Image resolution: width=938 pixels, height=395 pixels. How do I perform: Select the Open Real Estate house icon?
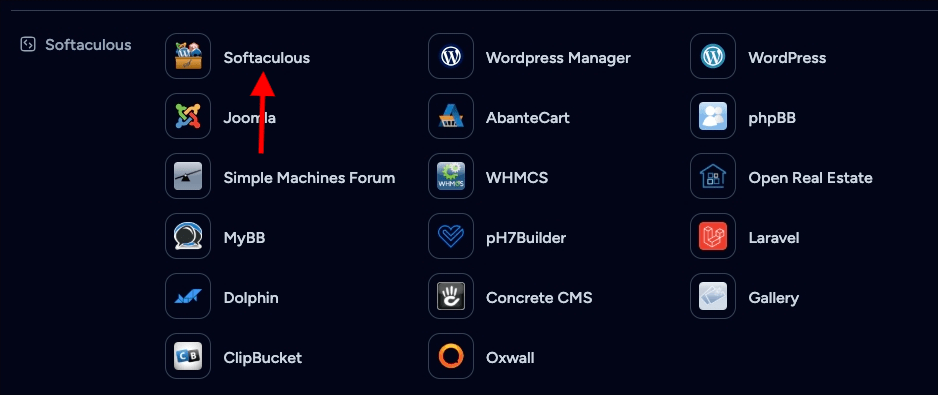point(712,176)
